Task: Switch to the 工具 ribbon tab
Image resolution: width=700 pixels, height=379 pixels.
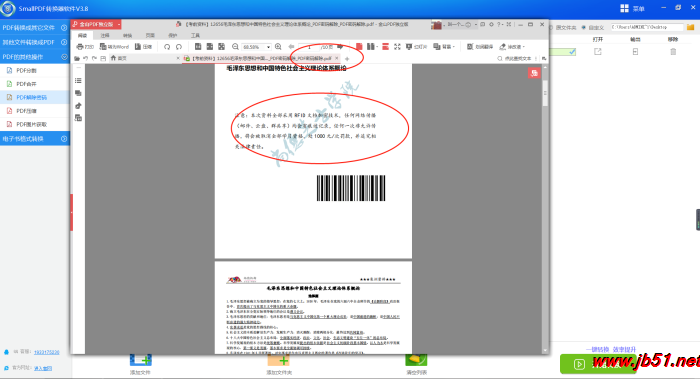Action: point(196,35)
